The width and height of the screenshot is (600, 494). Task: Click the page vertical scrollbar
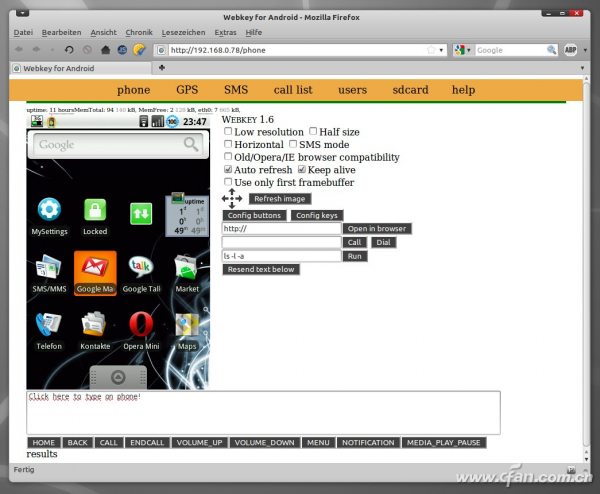586,264
